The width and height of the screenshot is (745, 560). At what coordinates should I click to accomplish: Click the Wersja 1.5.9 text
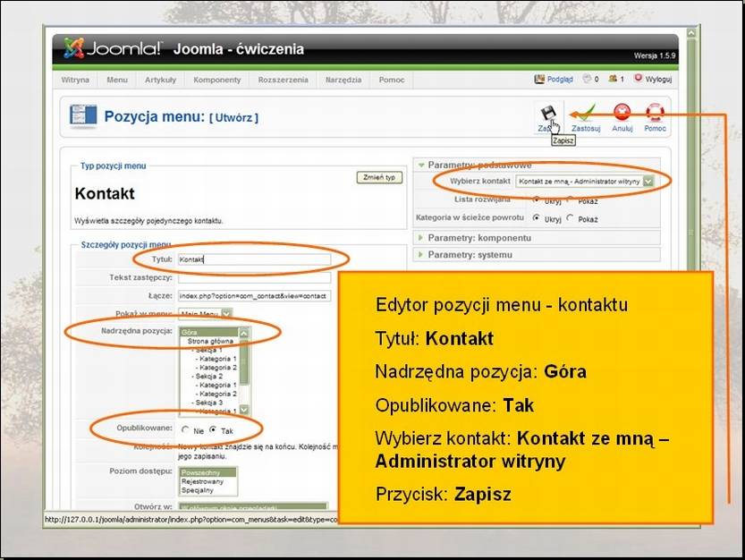[x=655, y=55]
